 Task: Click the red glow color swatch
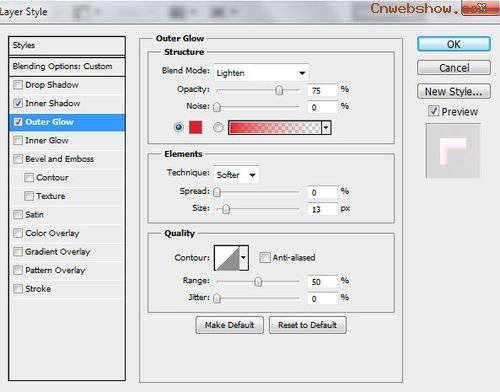[x=196, y=127]
